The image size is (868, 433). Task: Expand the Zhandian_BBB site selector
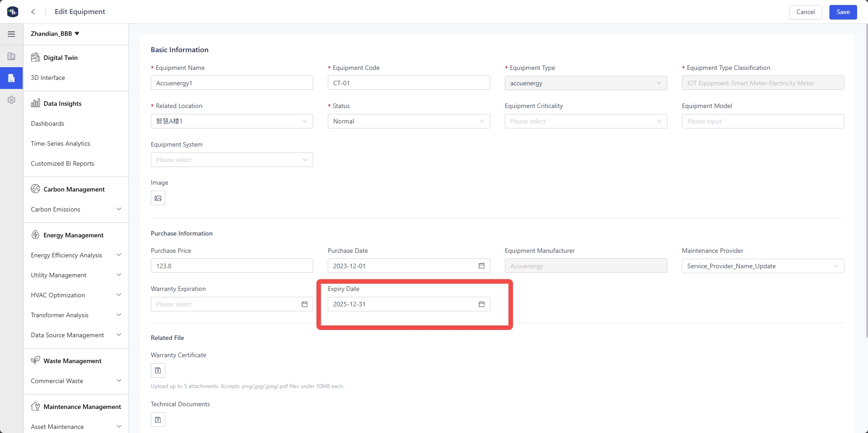pyautogui.click(x=55, y=34)
